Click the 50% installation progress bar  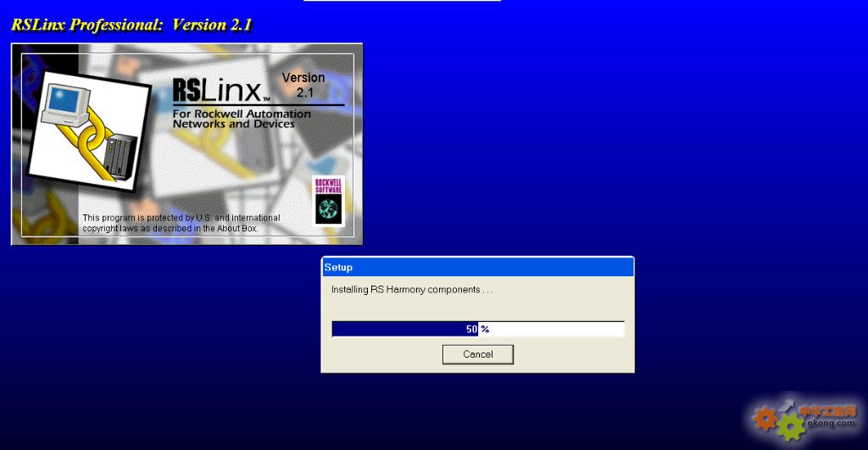[x=478, y=329]
